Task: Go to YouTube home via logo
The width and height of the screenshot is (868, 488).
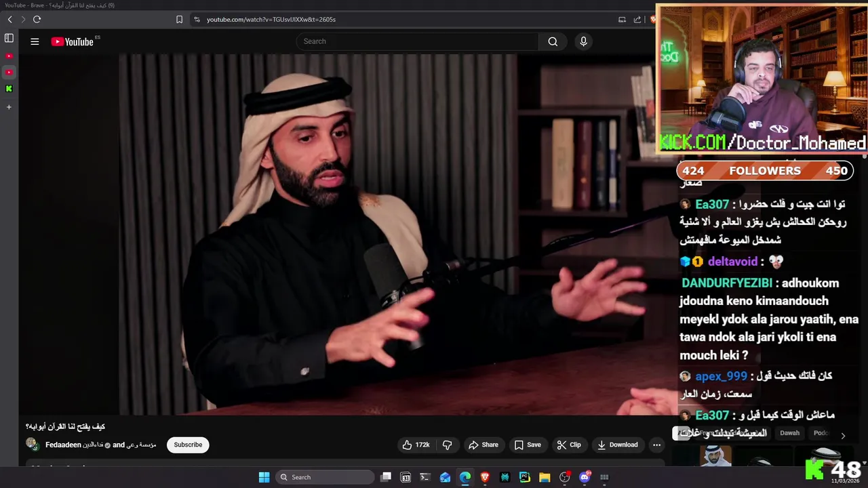Action: (73, 41)
